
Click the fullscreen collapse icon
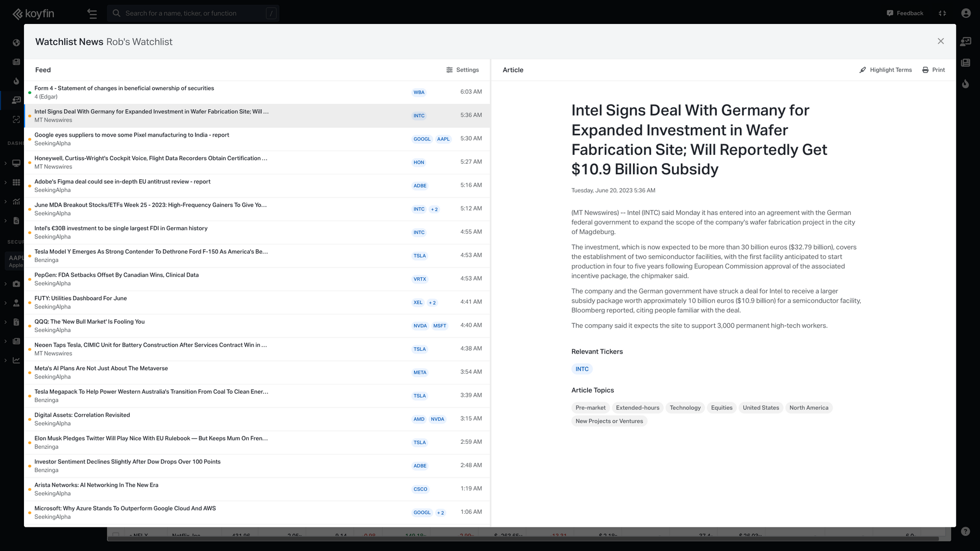click(942, 13)
